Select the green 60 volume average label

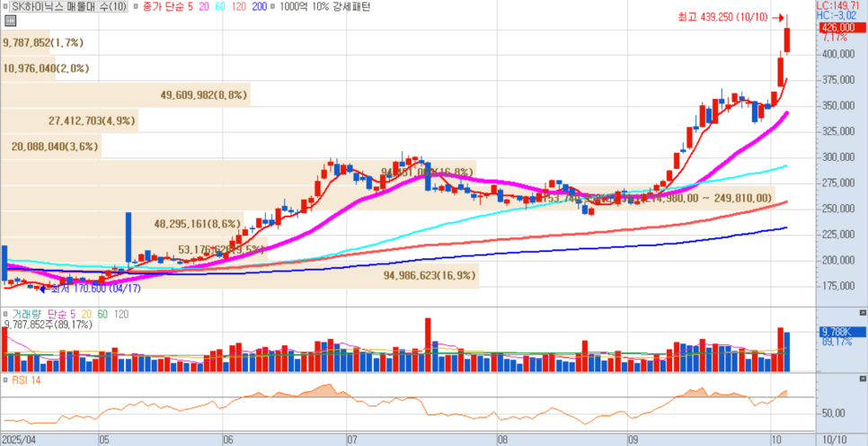[x=102, y=314]
